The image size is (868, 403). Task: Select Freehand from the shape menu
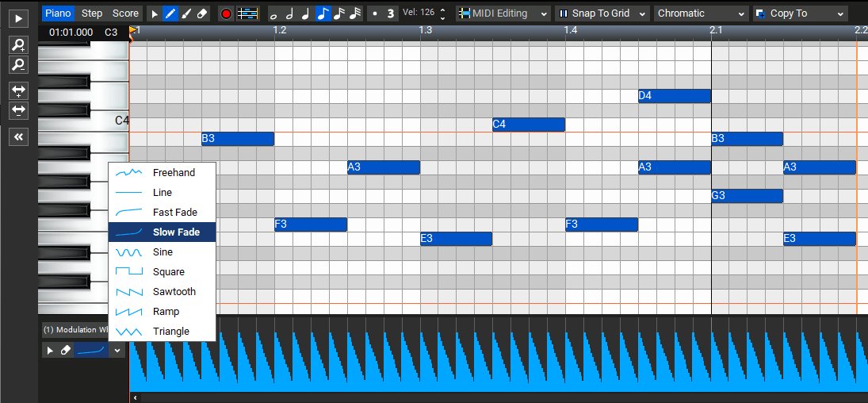point(162,172)
